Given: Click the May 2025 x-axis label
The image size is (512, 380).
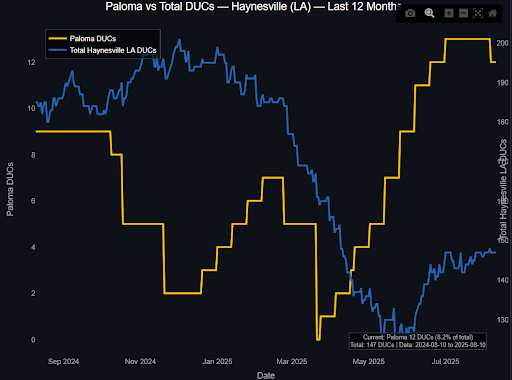Looking at the screenshot, I should click(x=369, y=361).
